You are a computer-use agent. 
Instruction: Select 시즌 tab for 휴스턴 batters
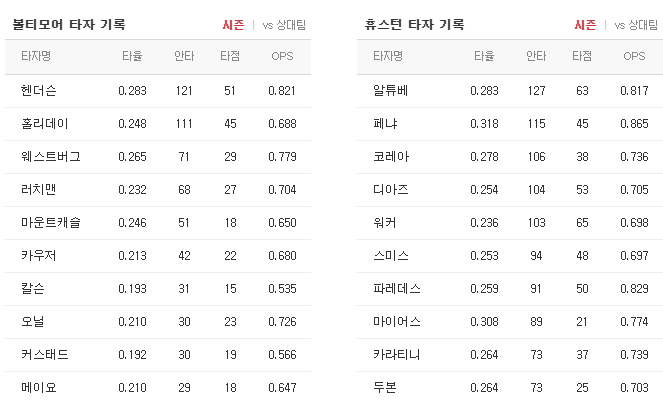tap(585, 25)
